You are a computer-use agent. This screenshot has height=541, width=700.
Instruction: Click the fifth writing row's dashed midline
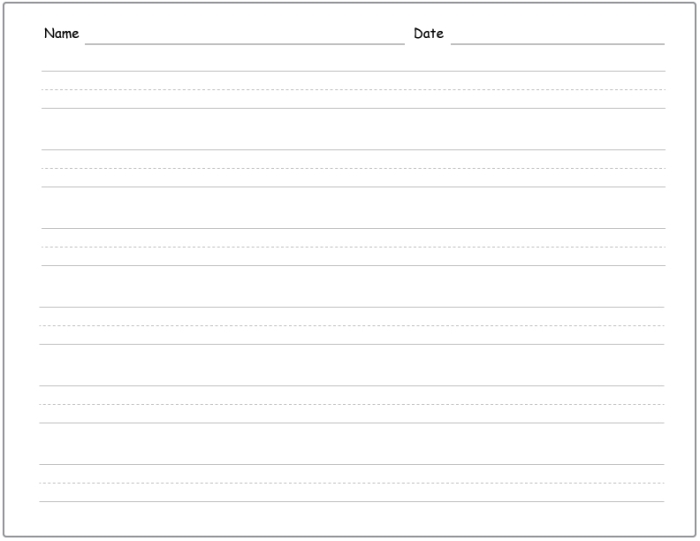[352, 404]
